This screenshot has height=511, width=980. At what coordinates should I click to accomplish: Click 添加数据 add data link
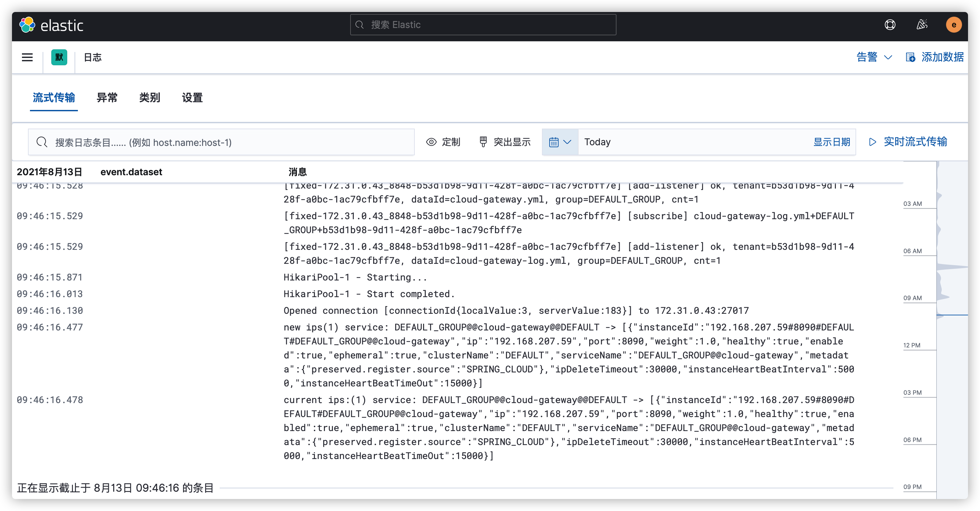(934, 57)
